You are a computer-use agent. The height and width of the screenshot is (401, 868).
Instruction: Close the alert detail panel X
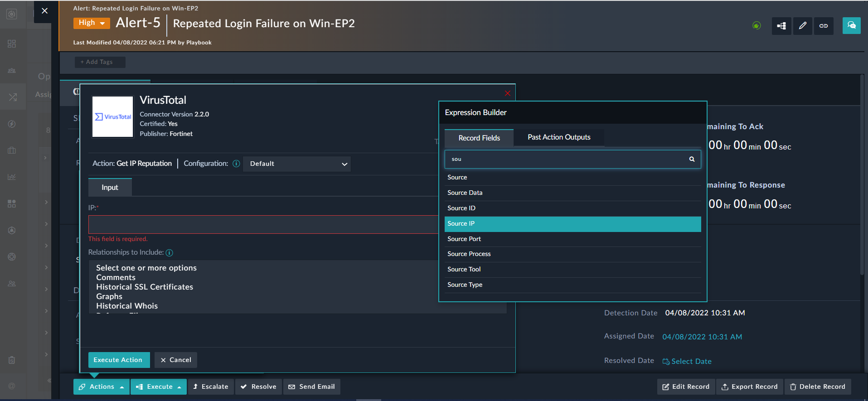(x=44, y=11)
